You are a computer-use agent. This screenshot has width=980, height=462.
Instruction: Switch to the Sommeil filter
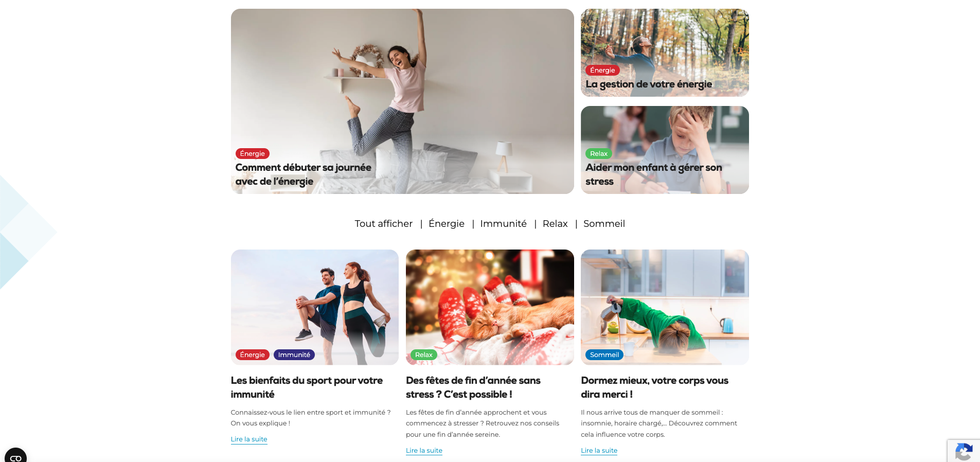[604, 224]
